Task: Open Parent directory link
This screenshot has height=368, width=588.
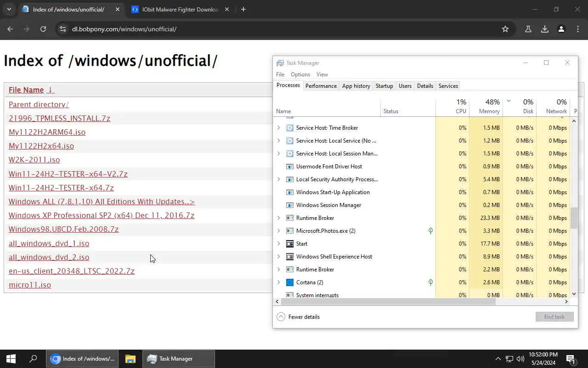Action: tap(39, 104)
